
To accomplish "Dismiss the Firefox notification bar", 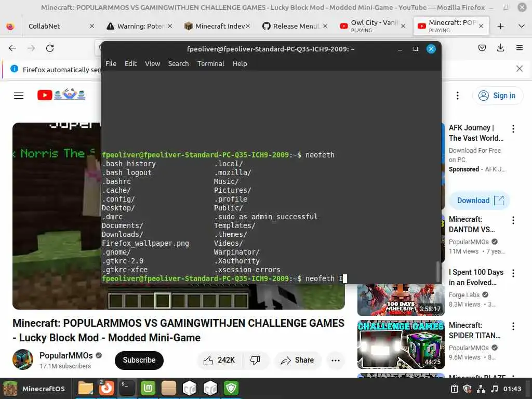I will pos(519,69).
